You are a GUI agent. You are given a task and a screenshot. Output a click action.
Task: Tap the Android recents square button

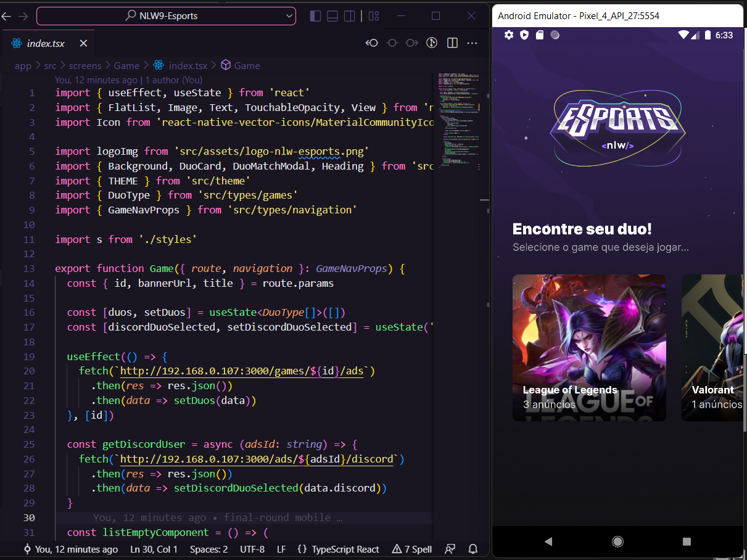687,541
